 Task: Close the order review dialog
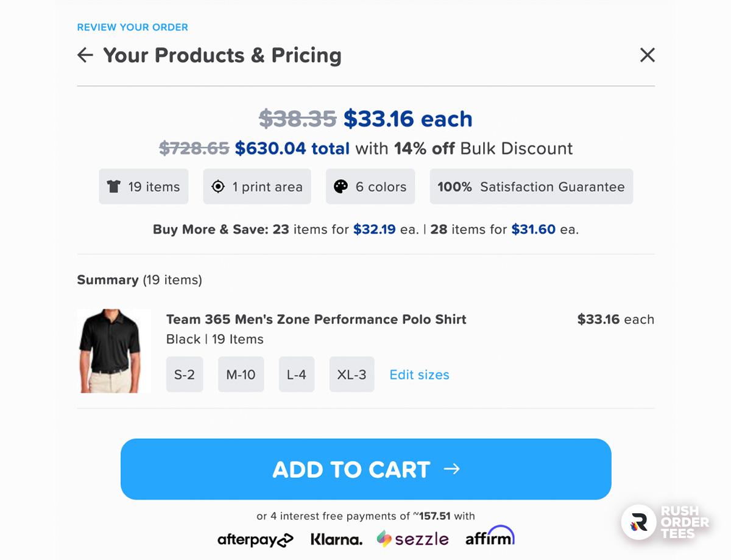(648, 55)
